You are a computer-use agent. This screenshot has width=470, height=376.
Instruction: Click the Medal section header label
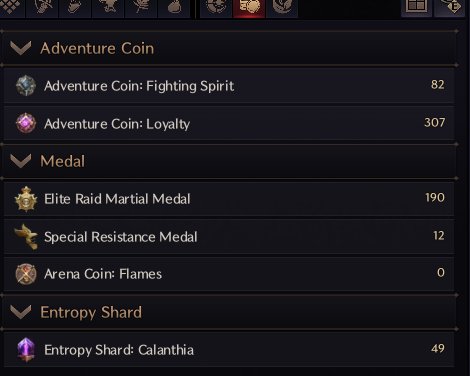tap(63, 161)
